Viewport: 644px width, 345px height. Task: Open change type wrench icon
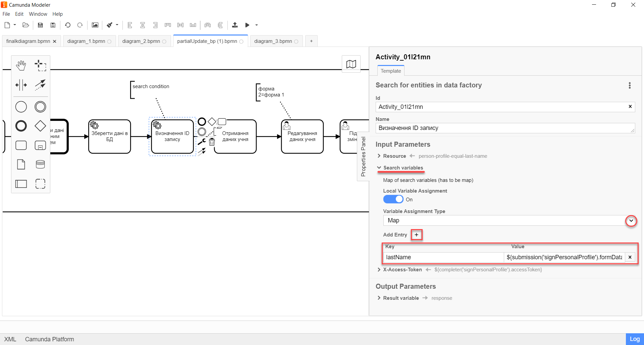pyautogui.click(x=202, y=142)
